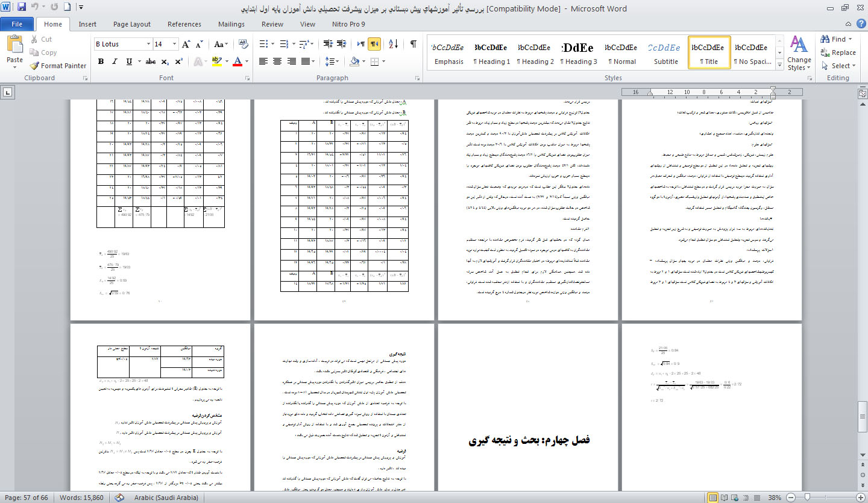
Task: Open Change Styles menu
Action: [799, 54]
